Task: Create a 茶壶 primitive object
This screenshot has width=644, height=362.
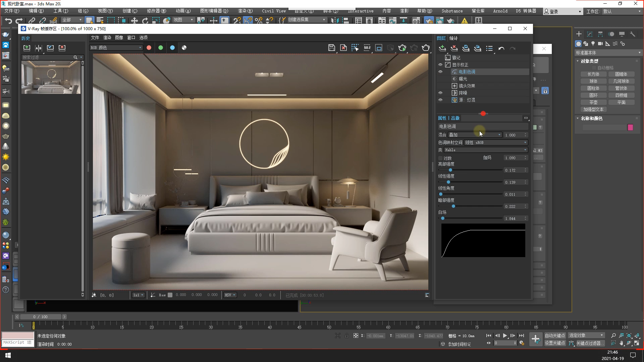Action: click(593, 102)
